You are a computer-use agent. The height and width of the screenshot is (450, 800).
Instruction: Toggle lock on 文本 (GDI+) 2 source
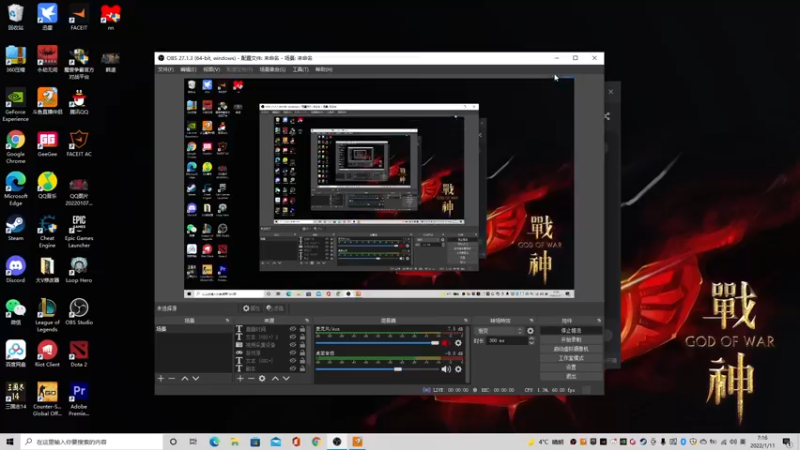[x=303, y=337]
